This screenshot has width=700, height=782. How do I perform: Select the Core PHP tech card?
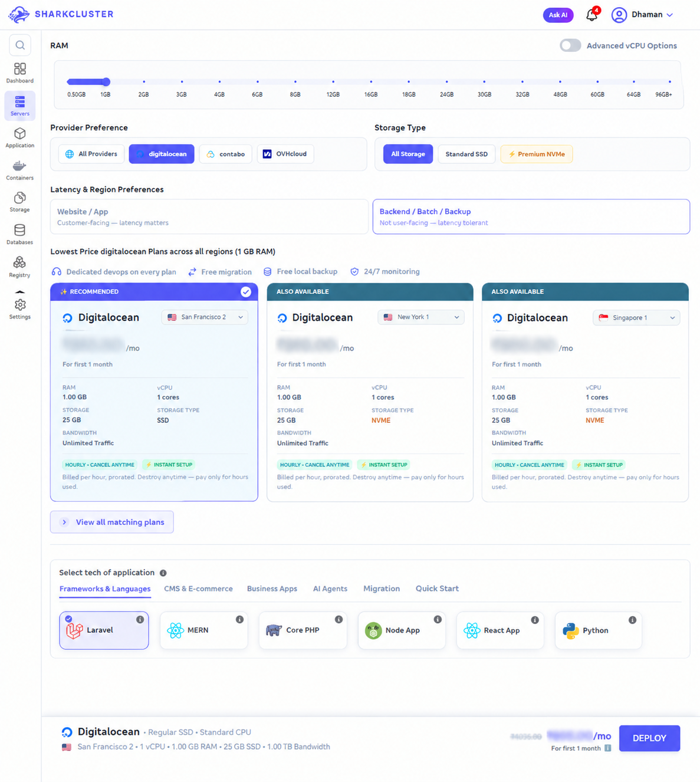(303, 630)
